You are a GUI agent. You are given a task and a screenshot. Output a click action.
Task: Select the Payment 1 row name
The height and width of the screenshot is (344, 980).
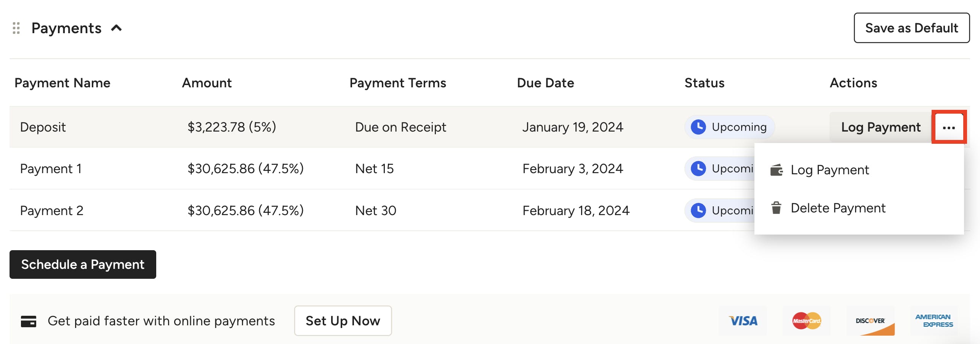coord(51,169)
